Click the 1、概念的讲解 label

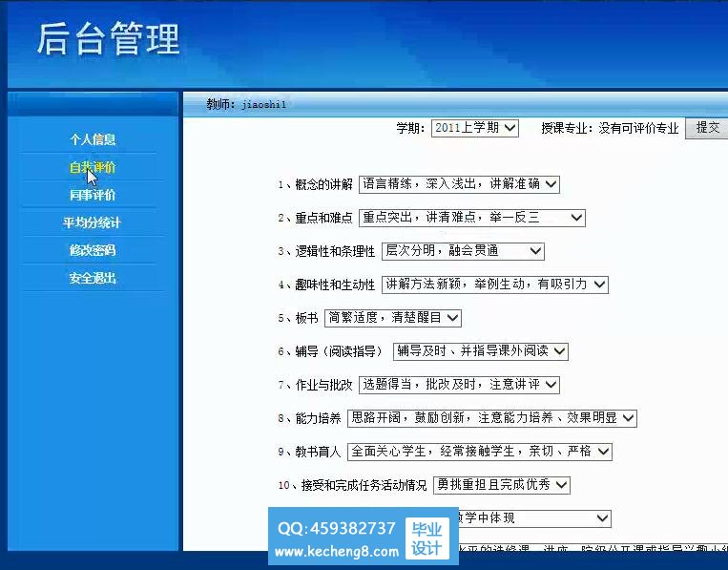click(x=315, y=184)
